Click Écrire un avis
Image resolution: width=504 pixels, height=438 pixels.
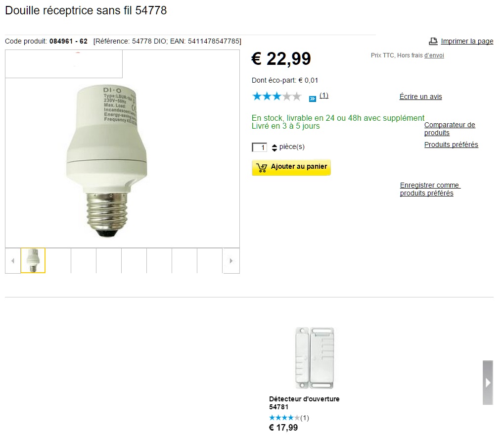click(420, 97)
